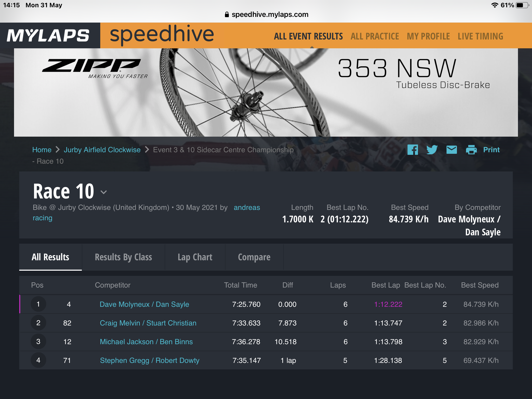Tap the address bar padlock icon
The height and width of the screenshot is (399, 532).
(x=227, y=15)
